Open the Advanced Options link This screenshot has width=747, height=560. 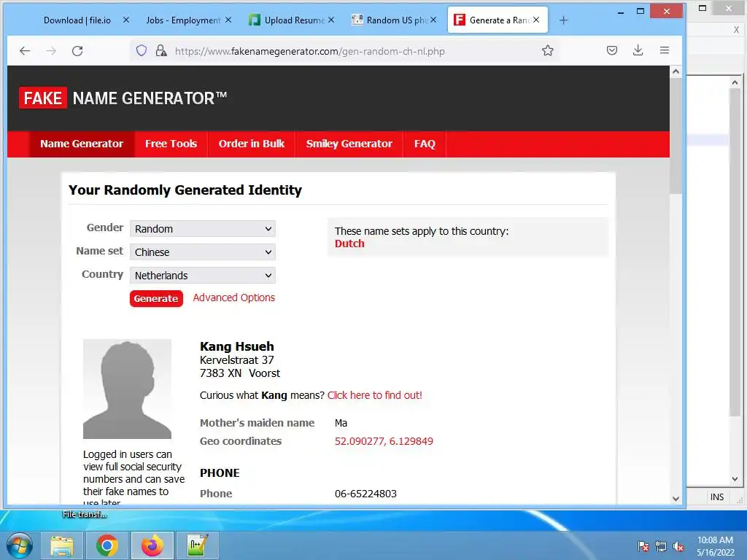[234, 297]
